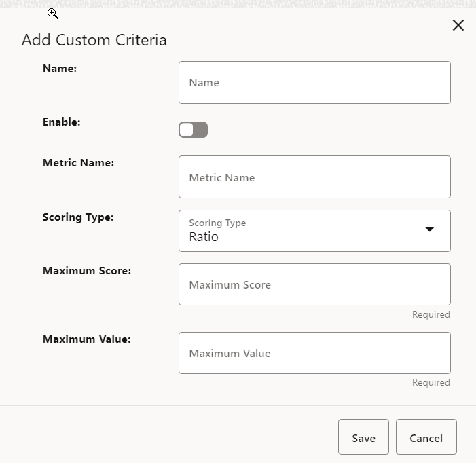Click the Add Custom Criteria heading
The width and height of the screenshot is (476, 463).
coord(94,40)
